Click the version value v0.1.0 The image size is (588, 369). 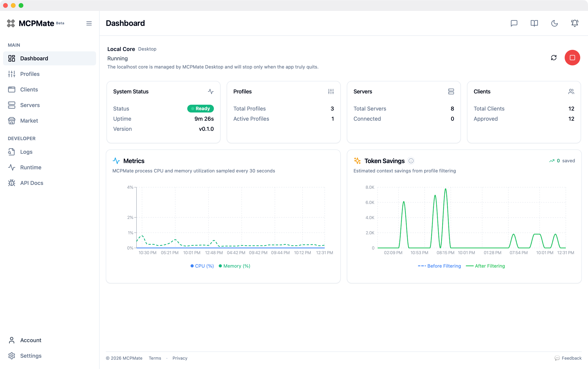(206, 129)
